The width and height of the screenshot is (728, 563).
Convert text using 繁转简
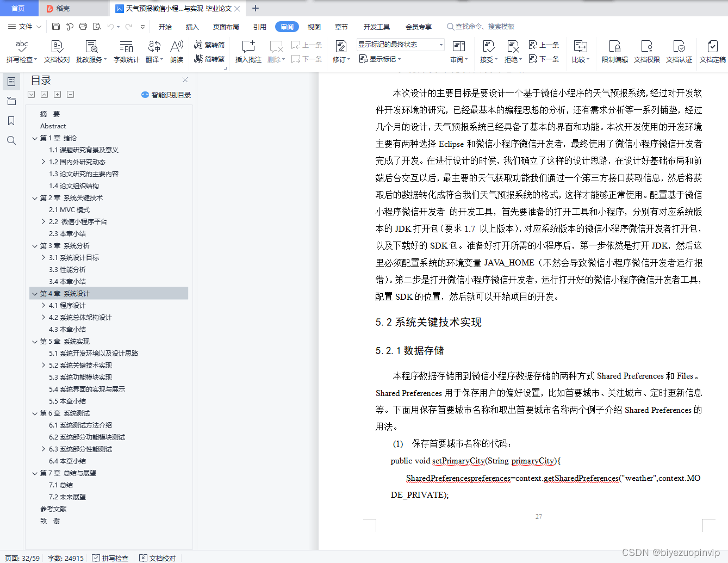209,45
